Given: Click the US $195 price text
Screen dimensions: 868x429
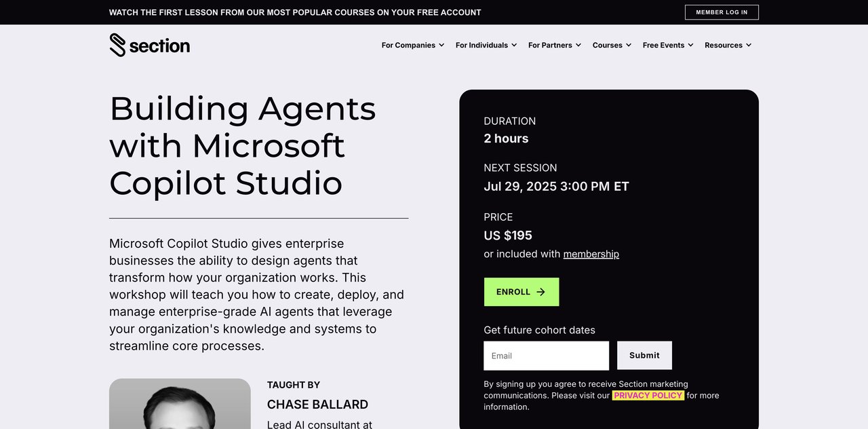Looking at the screenshot, I should pos(508,236).
